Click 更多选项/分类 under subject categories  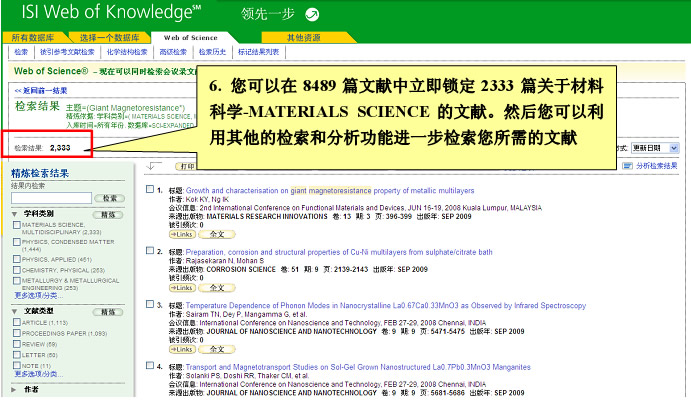pyautogui.click(x=39, y=296)
